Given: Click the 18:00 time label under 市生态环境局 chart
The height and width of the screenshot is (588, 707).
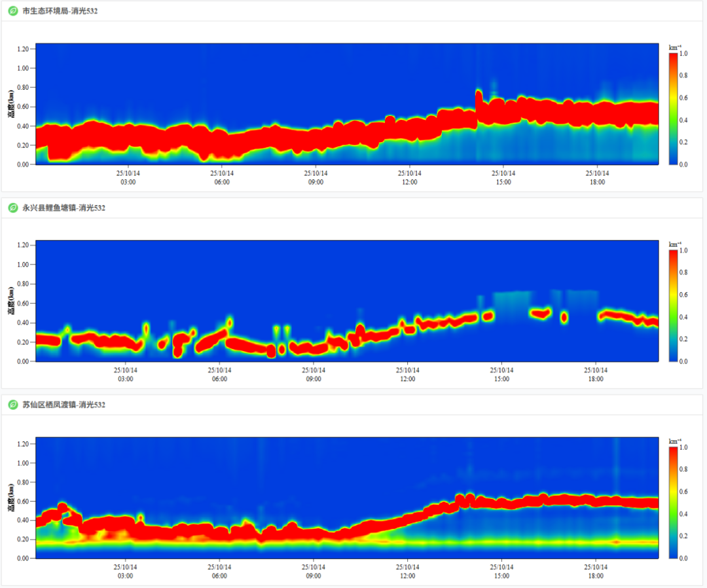Looking at the screenshot, I should click(x=596, y=182).
